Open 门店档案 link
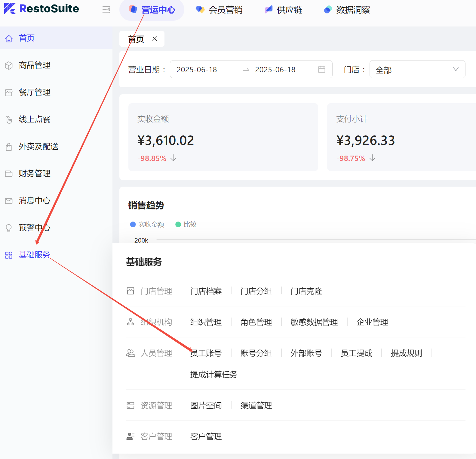 tap(206, 291)
